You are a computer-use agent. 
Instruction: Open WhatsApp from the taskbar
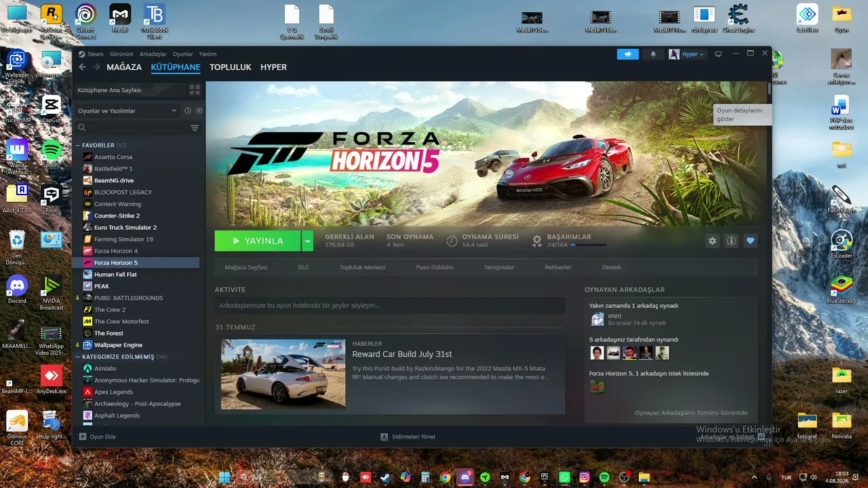(x=565, y=477)
